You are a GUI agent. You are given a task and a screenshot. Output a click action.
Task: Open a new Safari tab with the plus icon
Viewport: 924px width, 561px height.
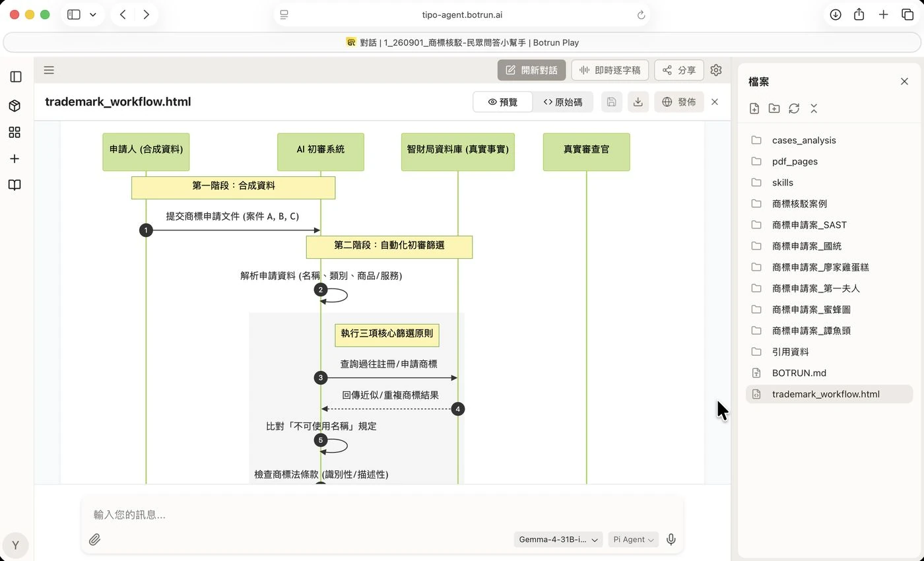click(x=883, y=15)
